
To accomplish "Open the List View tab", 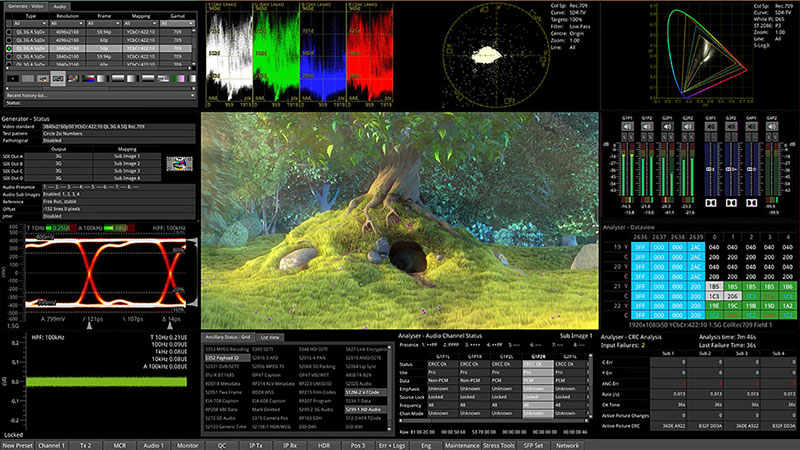I will pos(268,338).
